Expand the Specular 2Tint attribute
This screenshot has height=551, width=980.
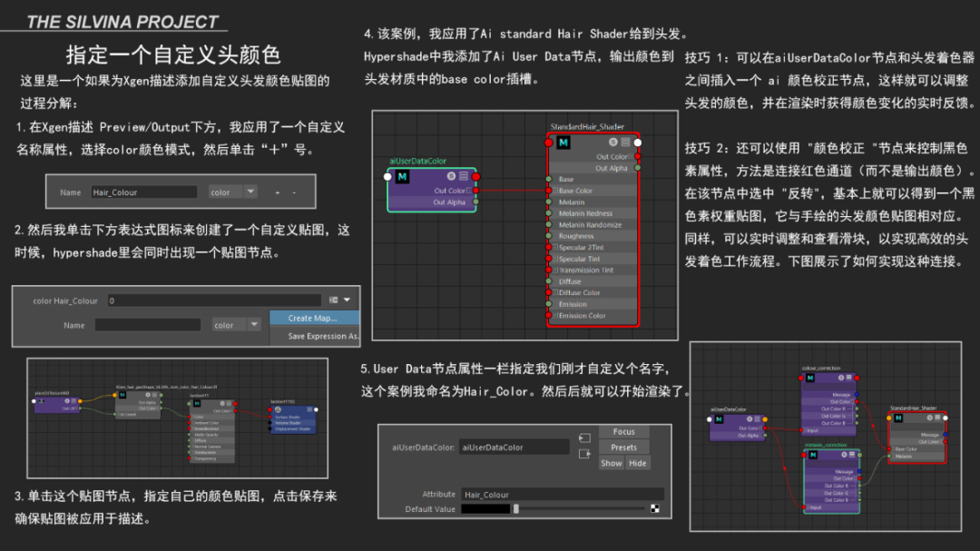tap(555, 247)
